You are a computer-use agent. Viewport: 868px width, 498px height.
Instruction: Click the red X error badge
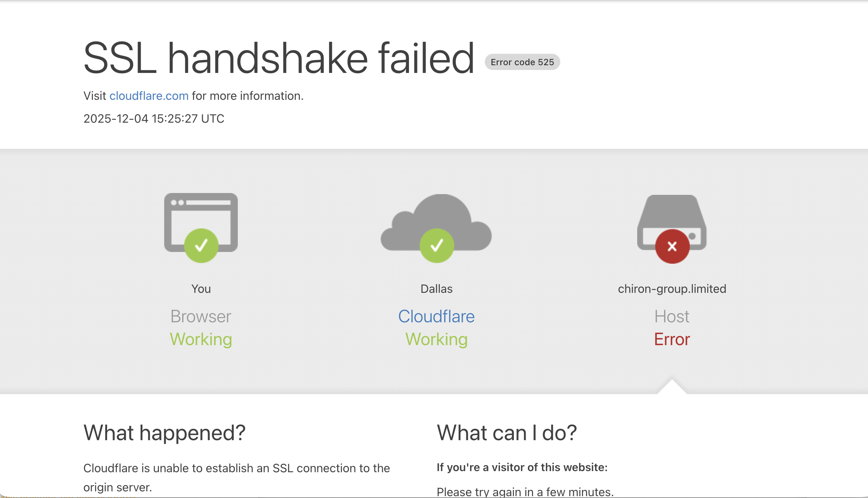[672, 246]
